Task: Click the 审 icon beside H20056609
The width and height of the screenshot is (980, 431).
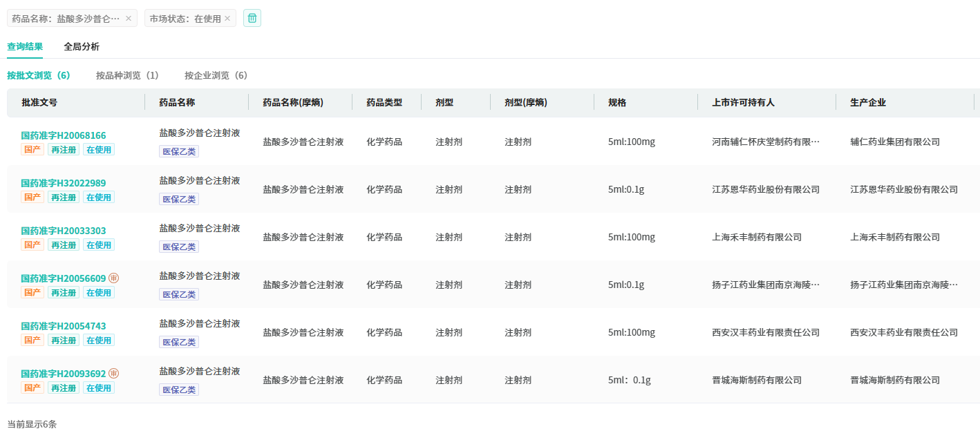Action: pos(114,278)
